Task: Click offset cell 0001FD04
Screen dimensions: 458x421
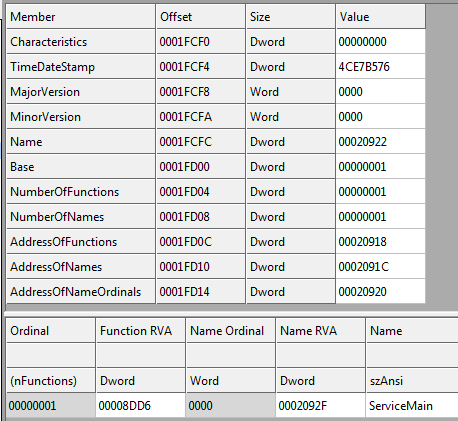Action: (201, 192)
